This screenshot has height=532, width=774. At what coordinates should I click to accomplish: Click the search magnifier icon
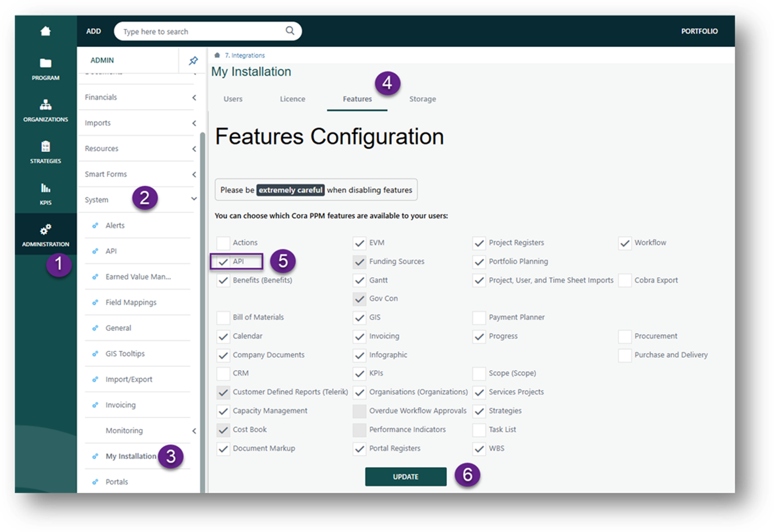pyautogui.click(x=290, y=31)
